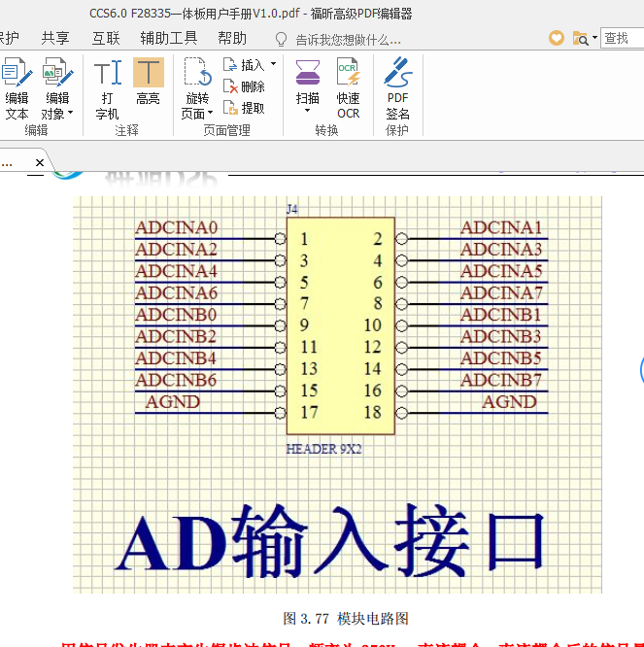This screenshot has height=647, width=644.
Task: Close the current document tab
Action: pos(40,162)
